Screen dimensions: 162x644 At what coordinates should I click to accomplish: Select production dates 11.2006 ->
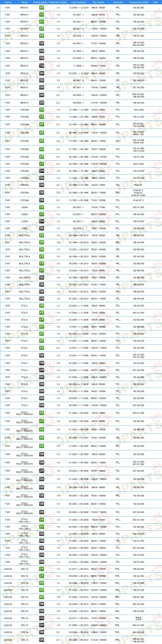[79, 66]
